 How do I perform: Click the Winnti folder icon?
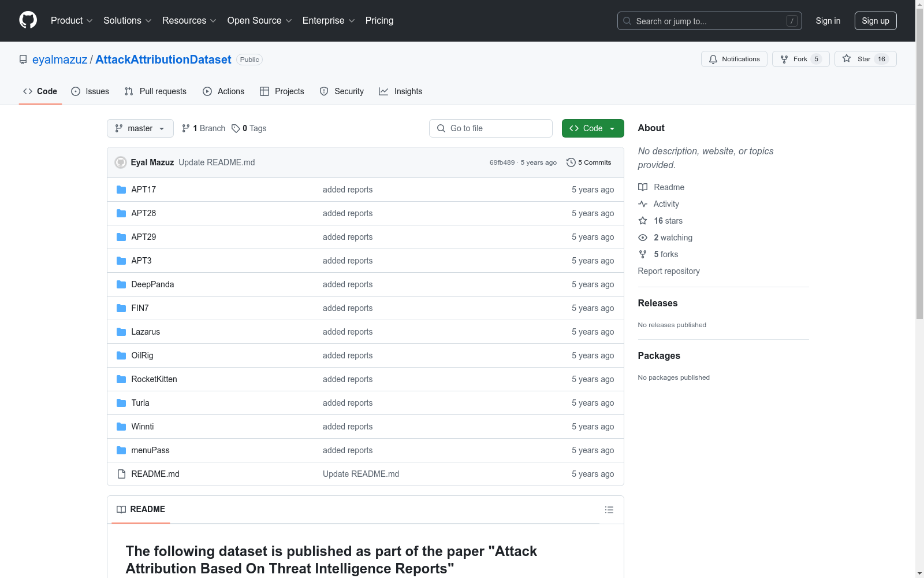tap(121, 427)
